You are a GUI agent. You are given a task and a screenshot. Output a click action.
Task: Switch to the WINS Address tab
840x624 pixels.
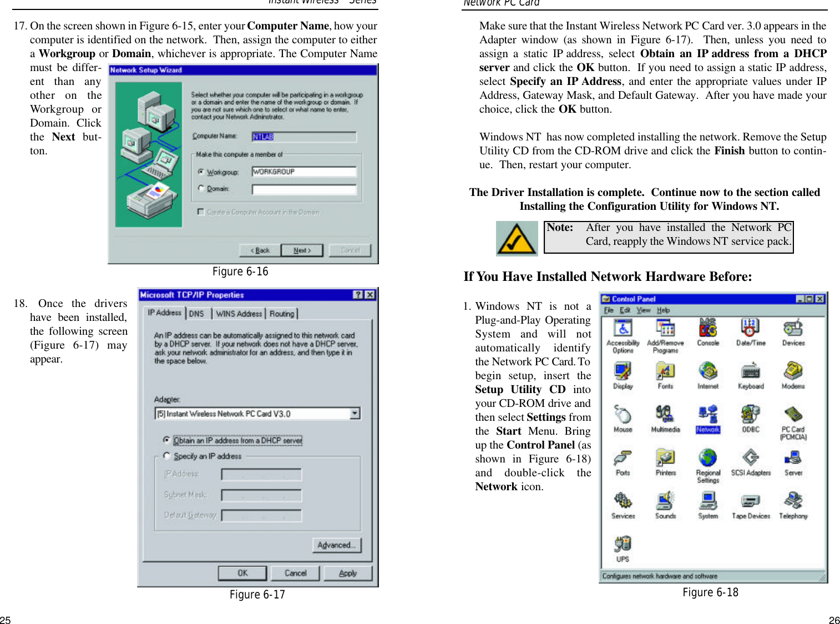(239, 314)
